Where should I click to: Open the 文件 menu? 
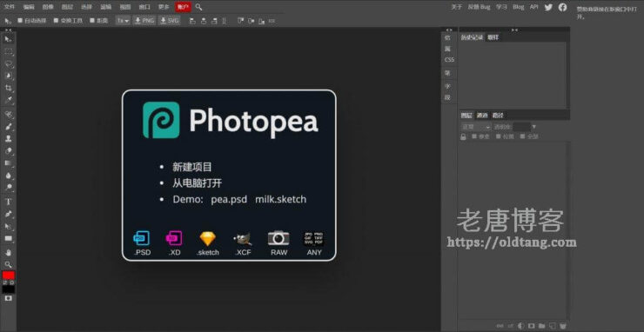9,7
